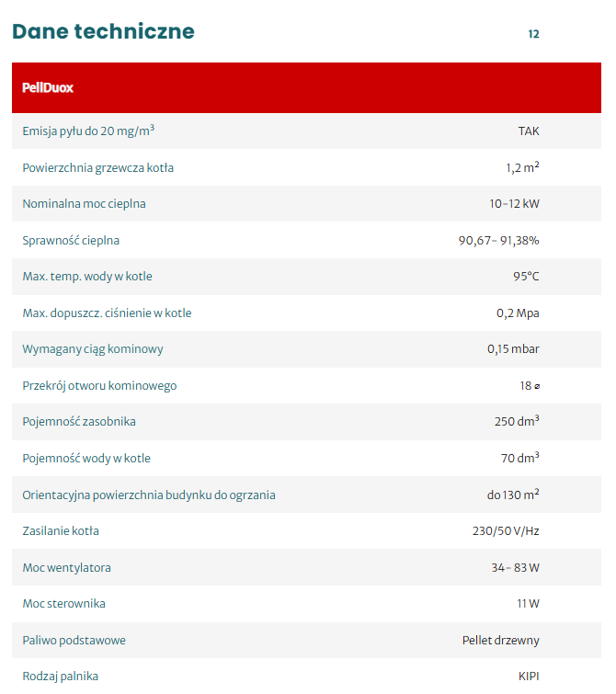Click the 95°C max water temperature value
Screen dimensions: 616x694
(x=527, y=277)
